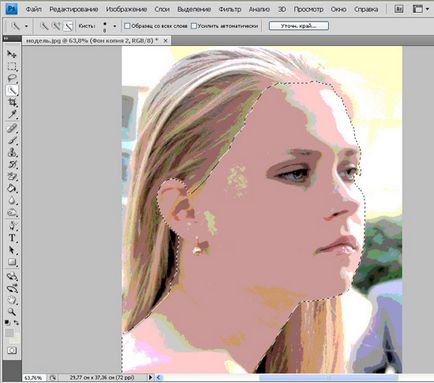Select the Type tool
The height and width of the screenshot is (383, 434).
[x=12, y=238]
